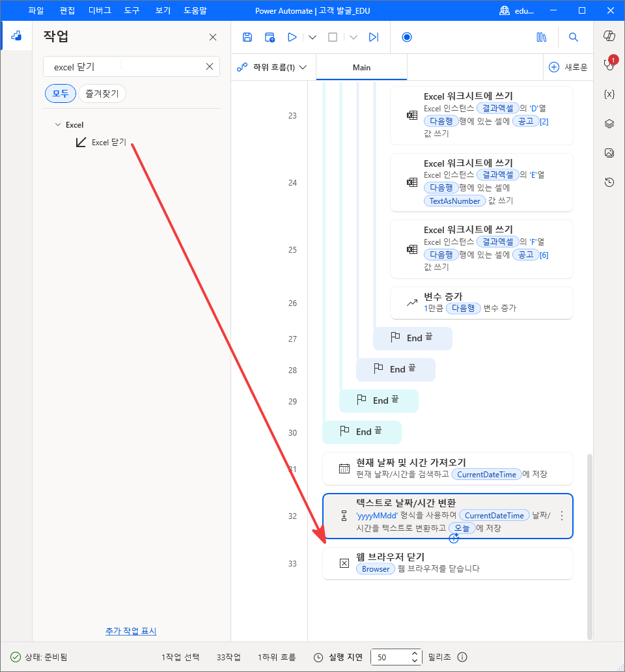Click the plus insert icon below action 32

[x=454, y=539]
